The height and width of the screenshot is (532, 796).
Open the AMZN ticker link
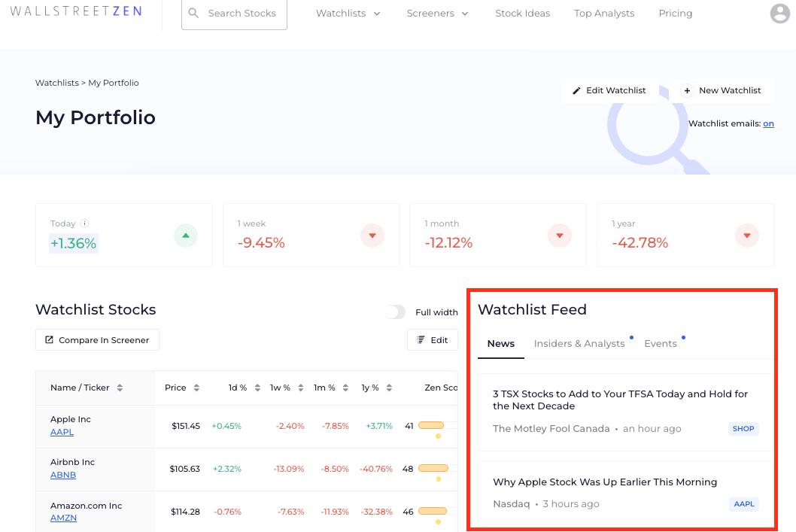click(63, 518)
